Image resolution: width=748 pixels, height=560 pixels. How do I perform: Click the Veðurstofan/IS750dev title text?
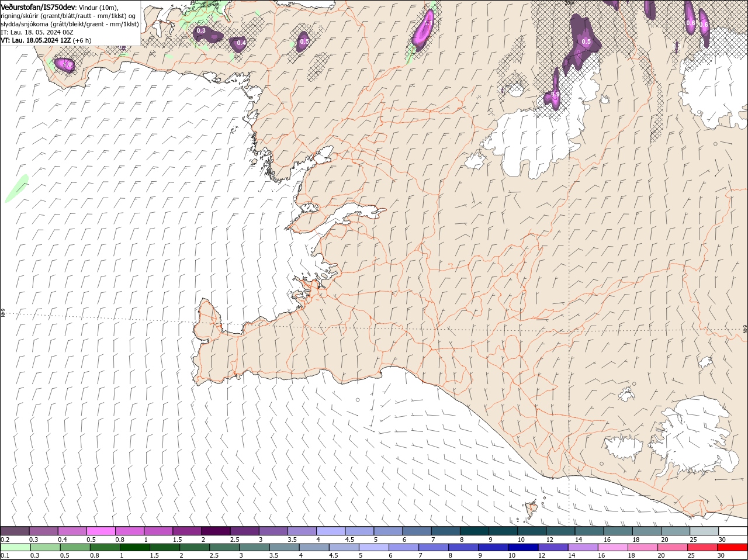click(x=37, y=6)
